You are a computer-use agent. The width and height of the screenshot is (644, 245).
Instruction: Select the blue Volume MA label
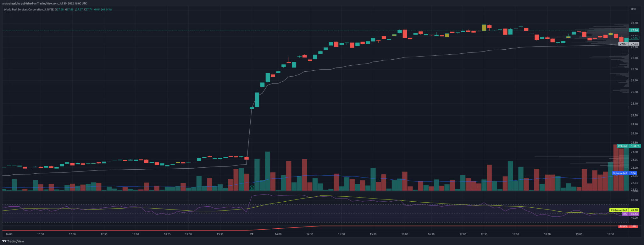coord(620,173)
